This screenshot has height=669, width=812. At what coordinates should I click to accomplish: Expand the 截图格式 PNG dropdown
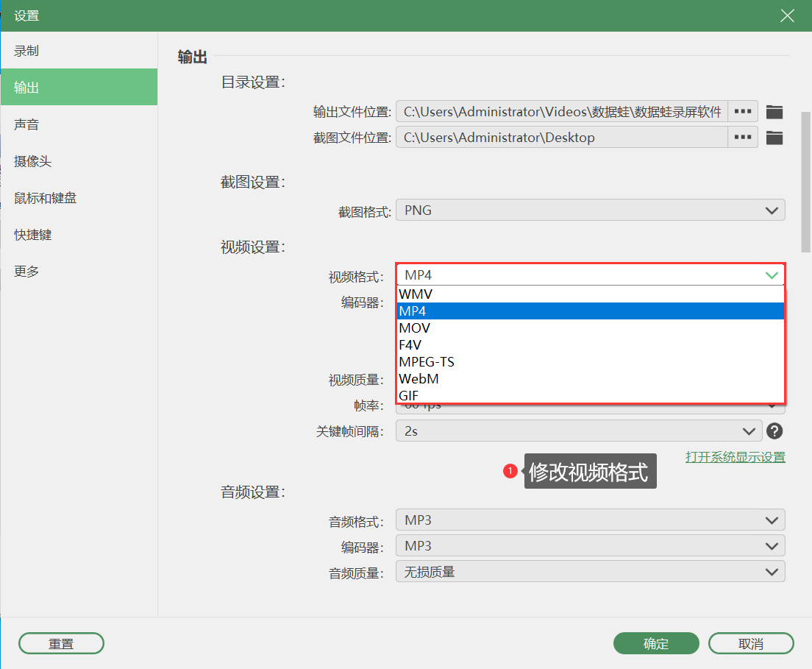pyautogui.click(x=591, y=210)
